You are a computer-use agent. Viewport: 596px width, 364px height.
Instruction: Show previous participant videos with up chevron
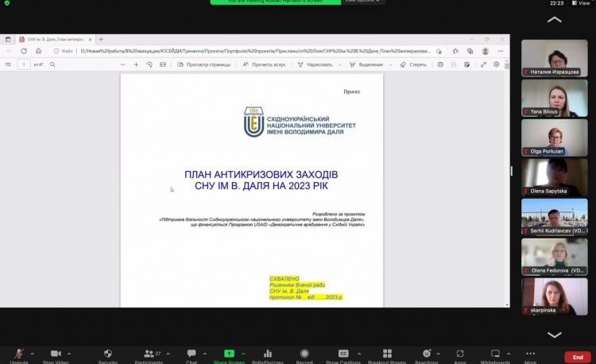point(554,20)
